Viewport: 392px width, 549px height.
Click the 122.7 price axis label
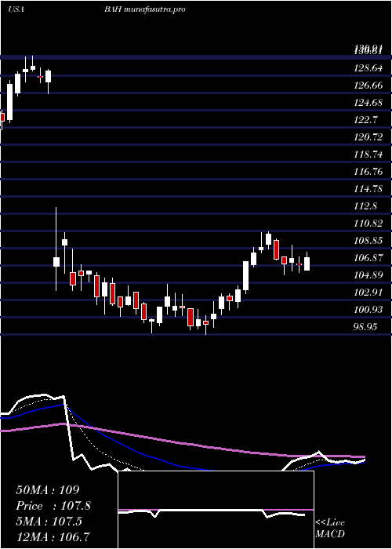point(365,120)
